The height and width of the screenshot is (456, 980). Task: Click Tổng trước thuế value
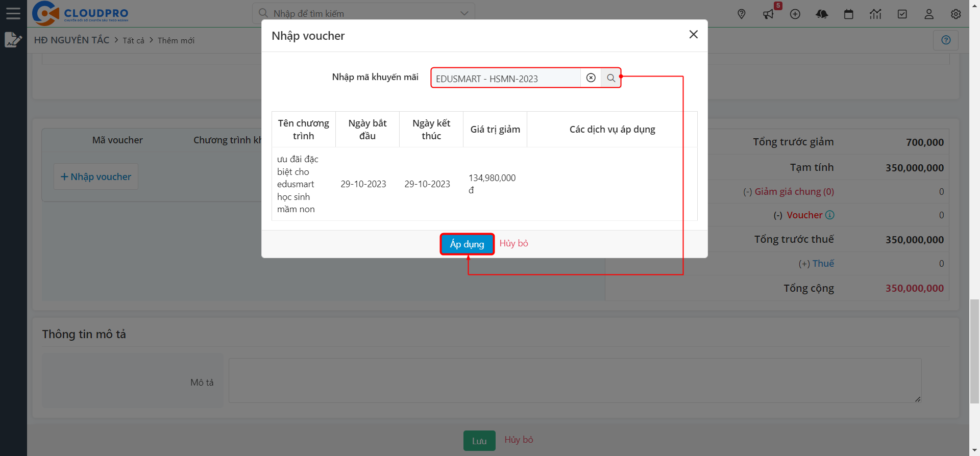tap(915, 240)
